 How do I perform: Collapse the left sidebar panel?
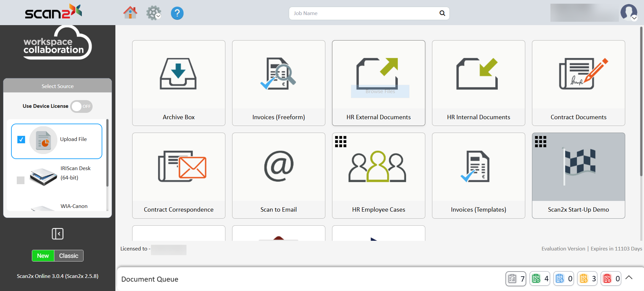pyautogui.click(x=58, y=234)
